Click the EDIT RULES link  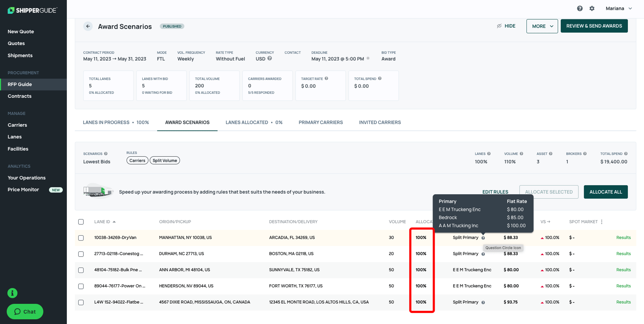point(495,192)
